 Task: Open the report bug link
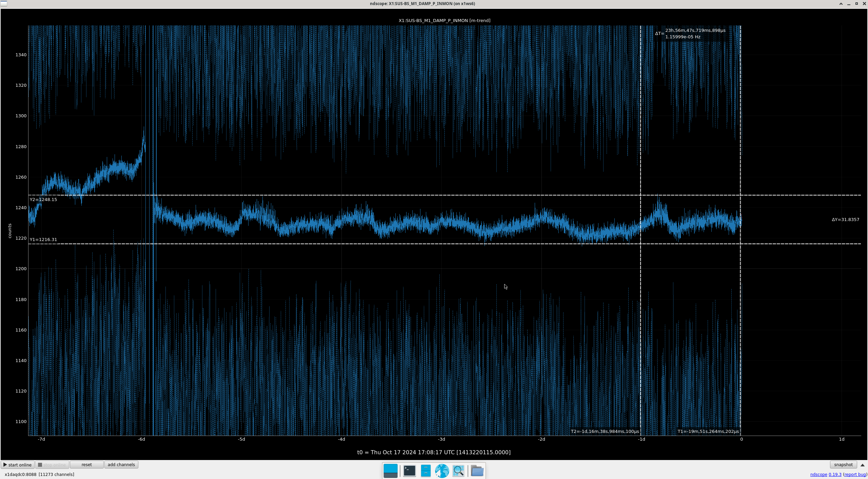pos(855,474)
